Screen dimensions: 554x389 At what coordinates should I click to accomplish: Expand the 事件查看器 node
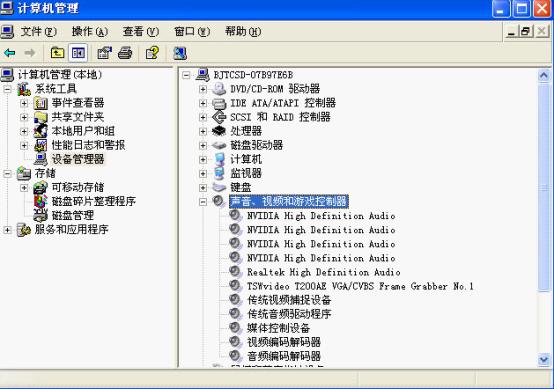(24, 103)
